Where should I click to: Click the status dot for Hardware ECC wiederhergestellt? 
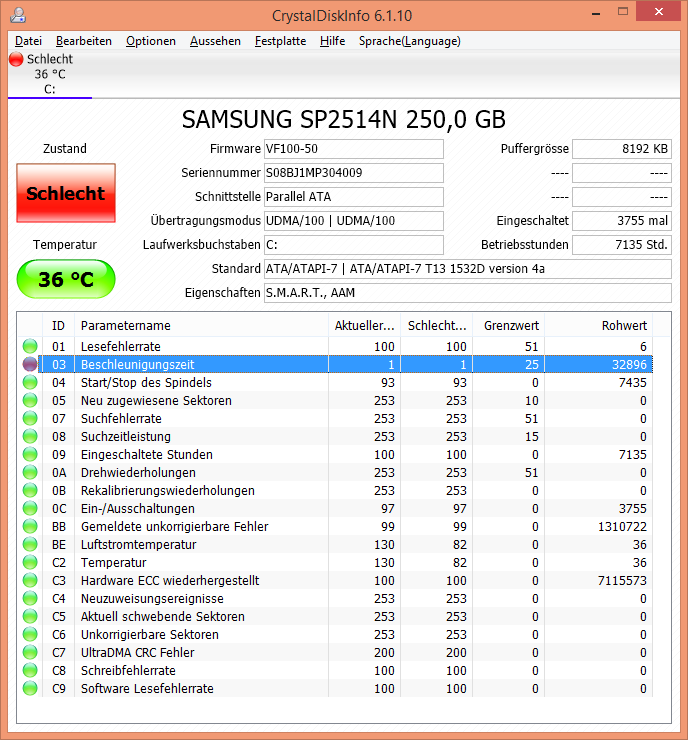(30, 580)
